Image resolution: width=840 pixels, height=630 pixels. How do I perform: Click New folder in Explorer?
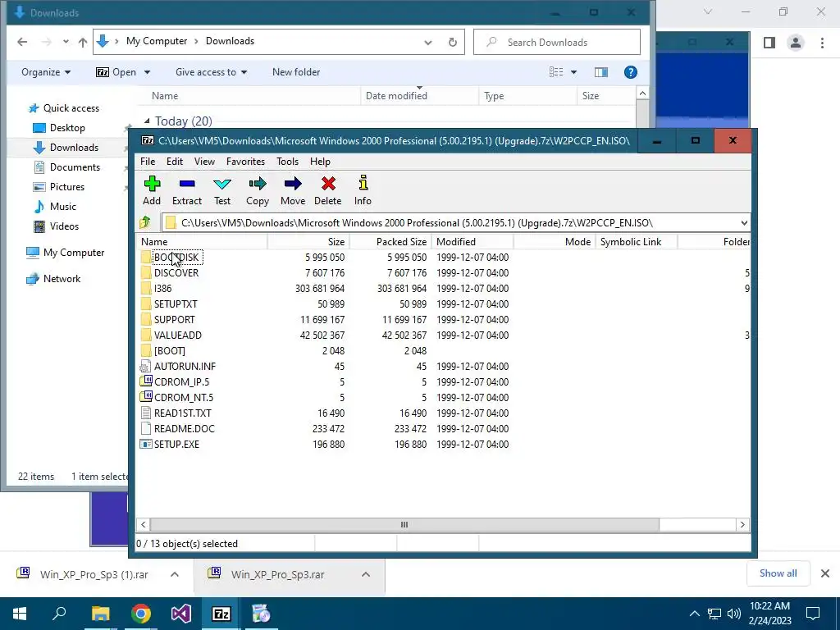coord(295,72)
